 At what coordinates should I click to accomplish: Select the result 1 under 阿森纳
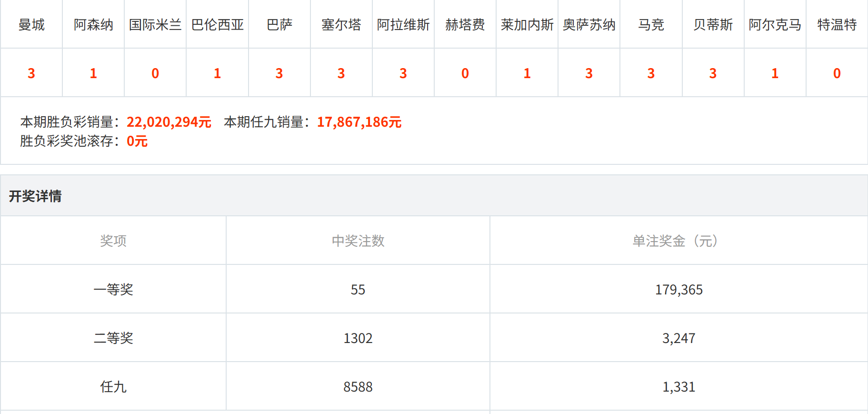point(93,73)
